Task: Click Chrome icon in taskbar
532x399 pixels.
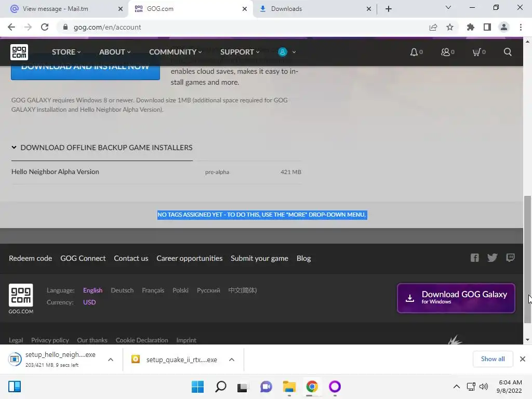Action: (312, 387)
